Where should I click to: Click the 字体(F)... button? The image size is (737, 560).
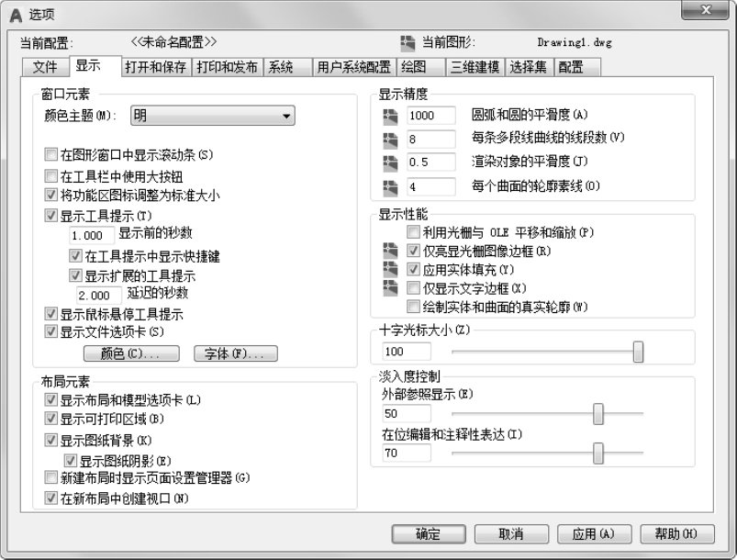236,353
